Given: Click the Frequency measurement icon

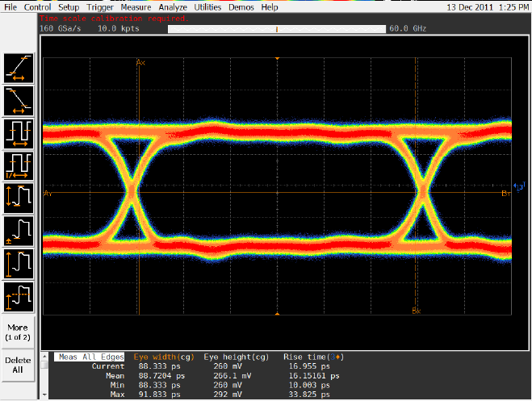Looking at the screenshot, I should click(19, 165).
